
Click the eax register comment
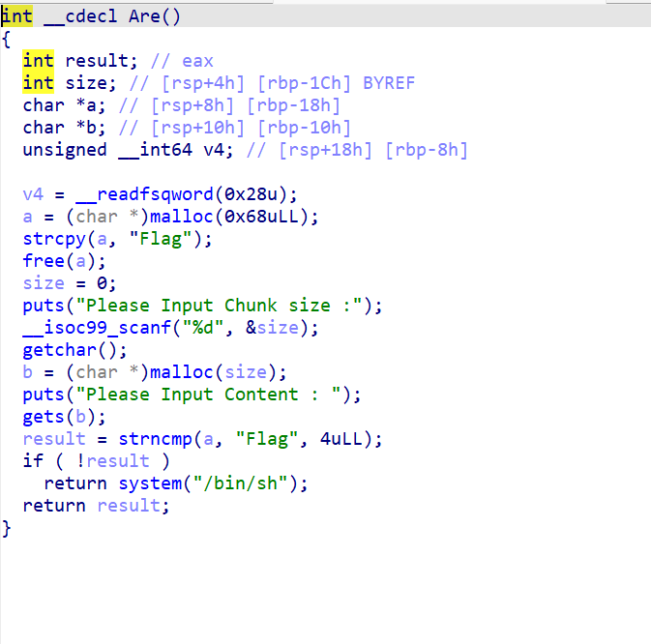pyautogui.click(x=197, y=61)
